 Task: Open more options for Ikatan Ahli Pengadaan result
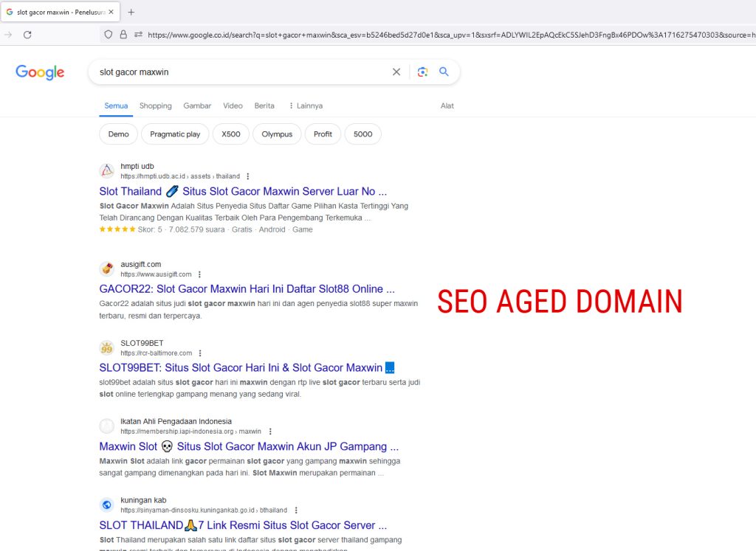270,431
